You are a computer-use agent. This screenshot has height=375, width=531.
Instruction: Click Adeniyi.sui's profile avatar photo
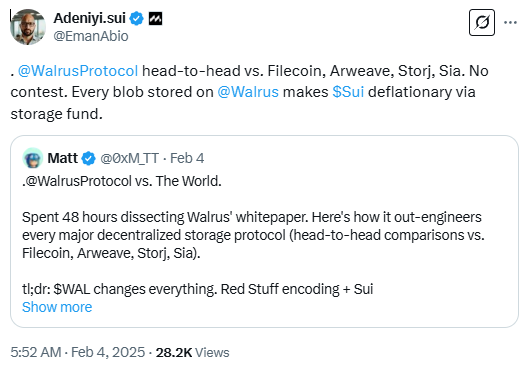coord(28,27)
